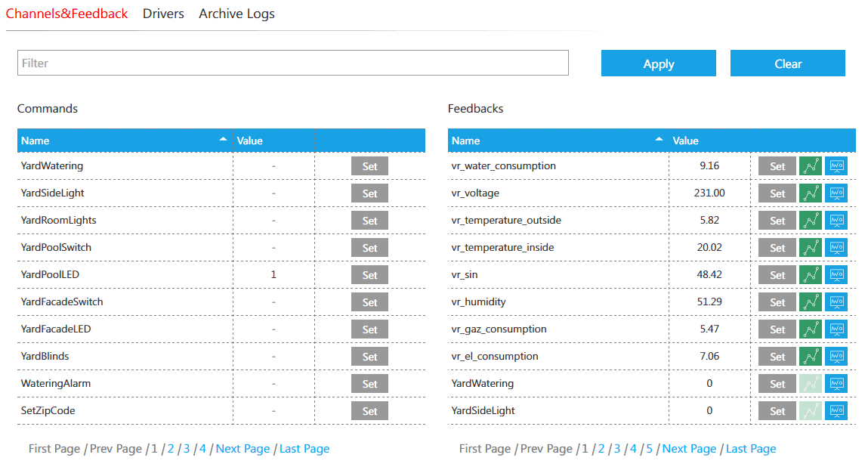Go to Commands Next Page link

(x=242, y=449)
